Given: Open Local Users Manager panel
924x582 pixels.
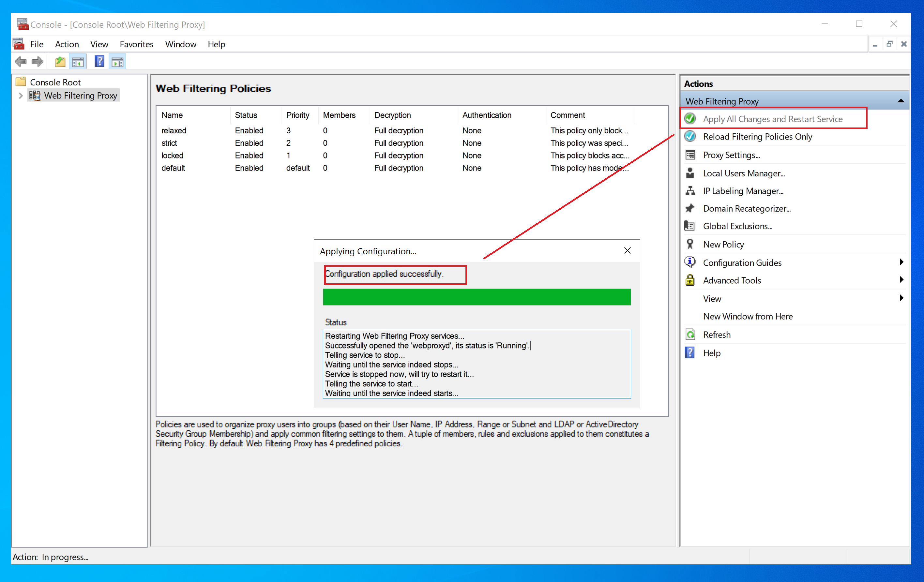Looking at the screenshot, I should [744, 173].
